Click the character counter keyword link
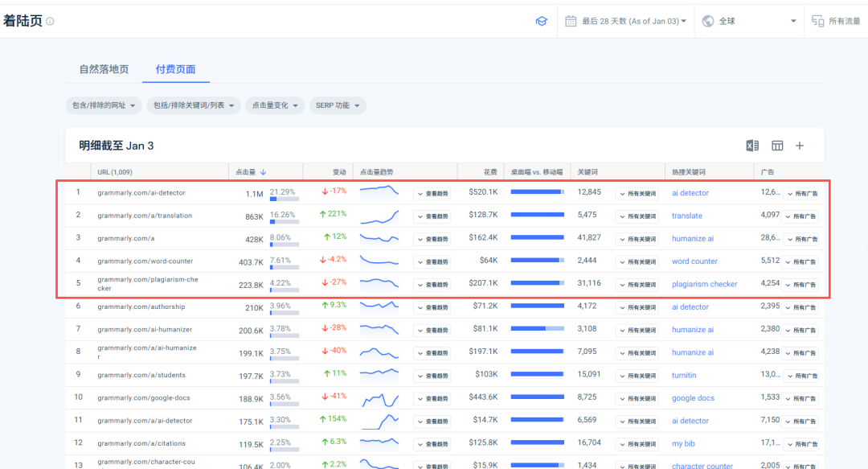Viewport: 868px width, 469px height. (702, 466)
